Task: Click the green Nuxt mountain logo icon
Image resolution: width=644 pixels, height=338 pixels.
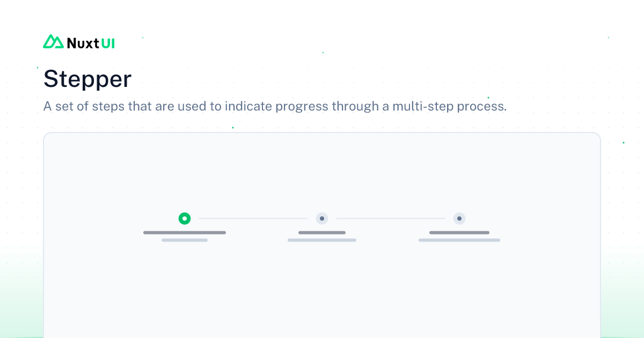Action: click(x=53, y=42)
